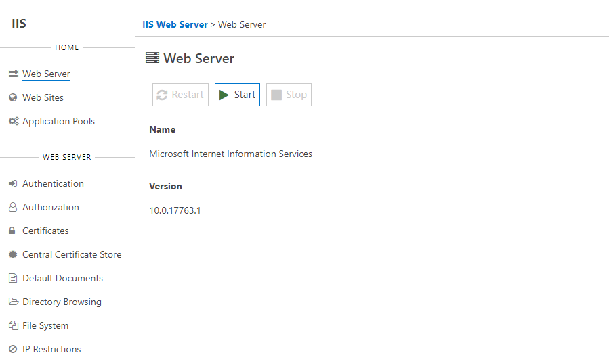Open the Certificates page
The image size is (609, 364).
[x=45, y=231]
